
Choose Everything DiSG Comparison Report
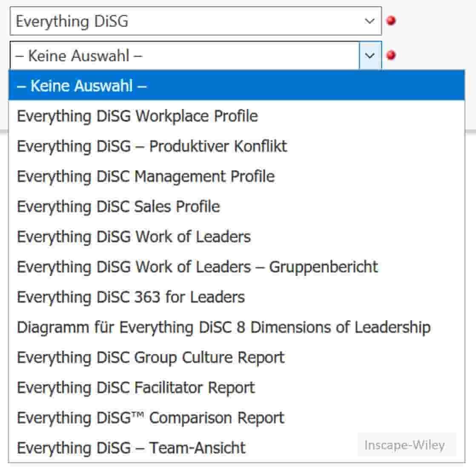[x=150, y=418]
